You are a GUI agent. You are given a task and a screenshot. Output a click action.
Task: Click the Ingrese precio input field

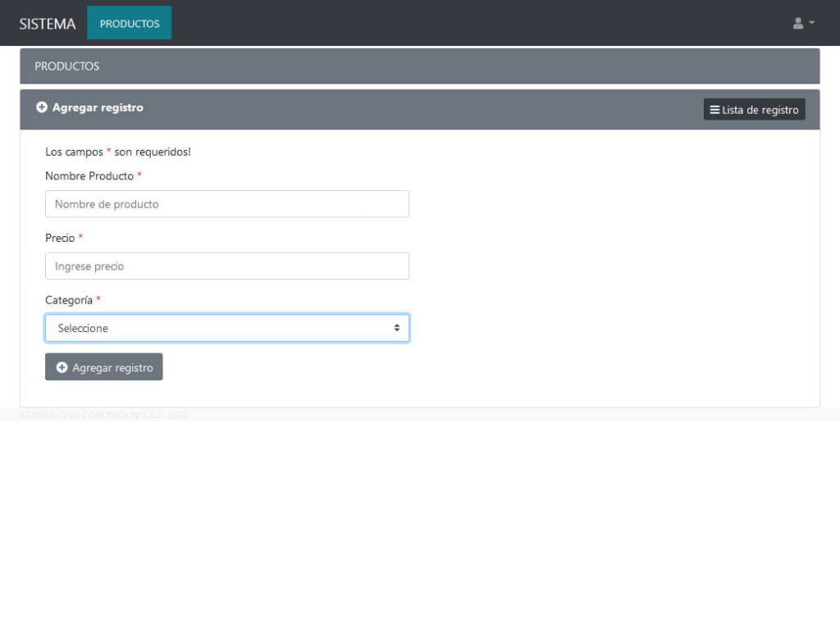coord(227,266)
